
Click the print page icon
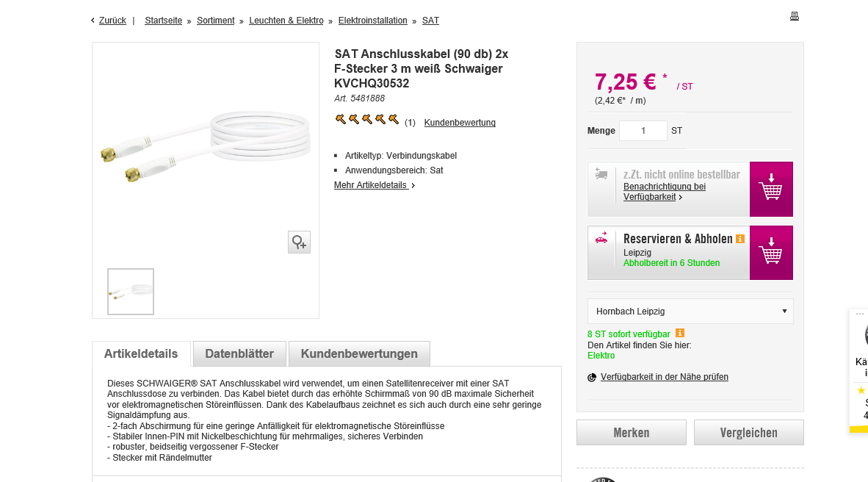coord(794,16)
